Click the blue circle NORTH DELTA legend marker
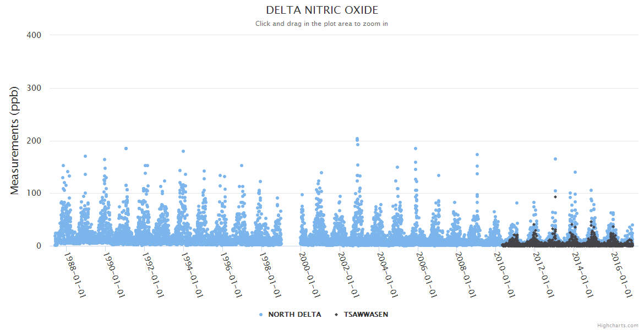This screenshot has height=330, width=644. click(261, 315)
